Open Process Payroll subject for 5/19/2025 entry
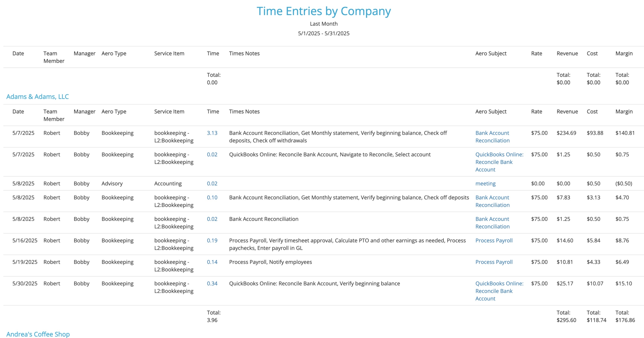The width and height of the screenshot is (644, 338). pos(494,262)
